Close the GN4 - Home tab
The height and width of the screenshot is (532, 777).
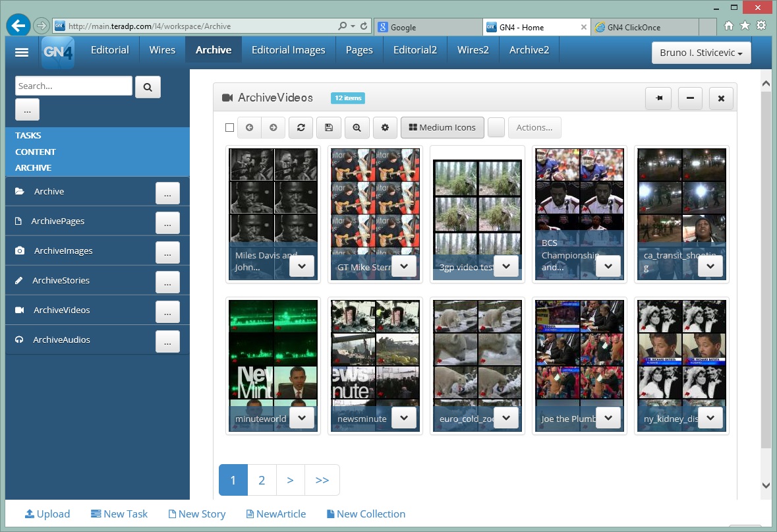[x=584, y=27]
